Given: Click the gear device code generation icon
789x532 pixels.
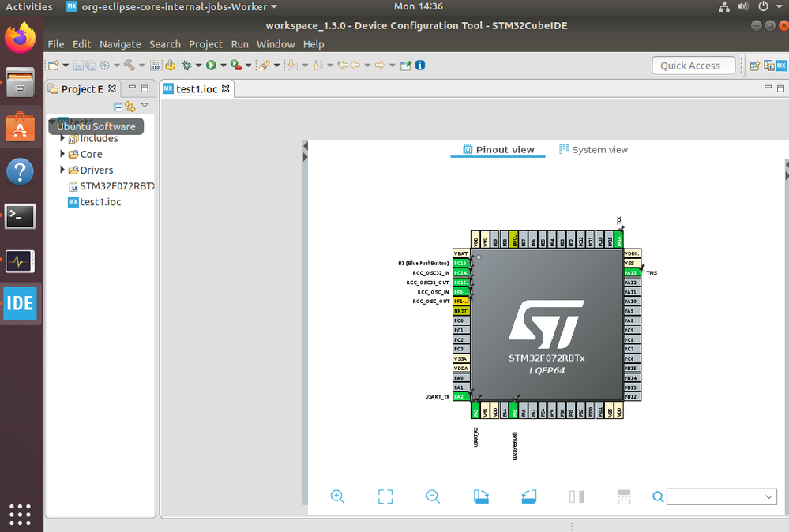Looking at the screenshot, I should coord(171,66).
